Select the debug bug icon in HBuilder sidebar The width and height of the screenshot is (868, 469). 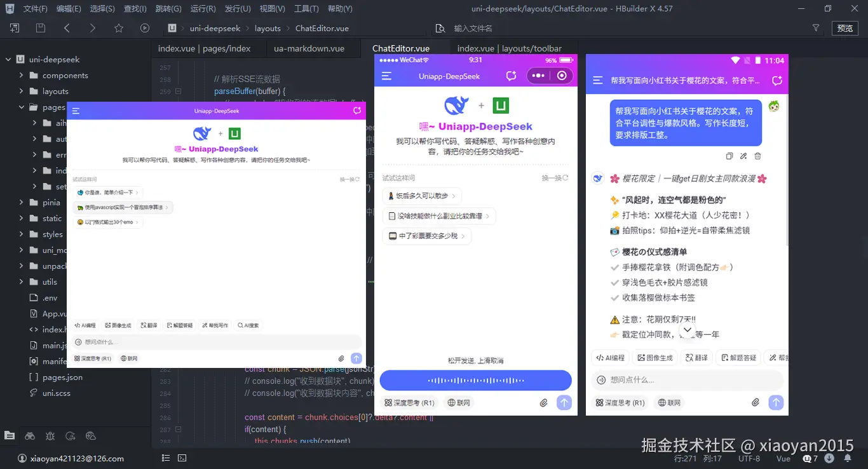[50, 436]
